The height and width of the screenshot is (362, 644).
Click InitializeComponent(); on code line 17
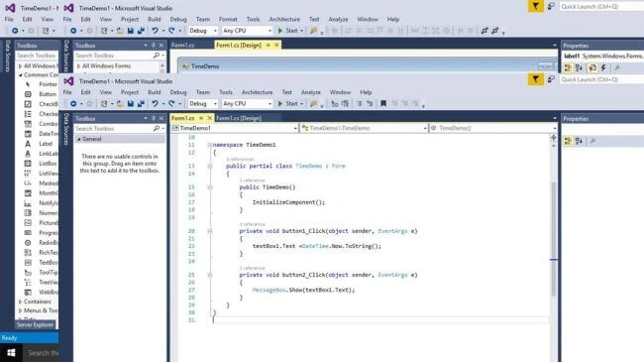click(288, 202)
